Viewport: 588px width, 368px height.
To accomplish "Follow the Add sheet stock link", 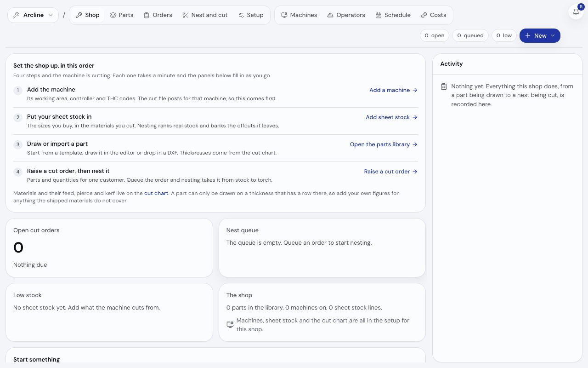I will coord(391,117).
